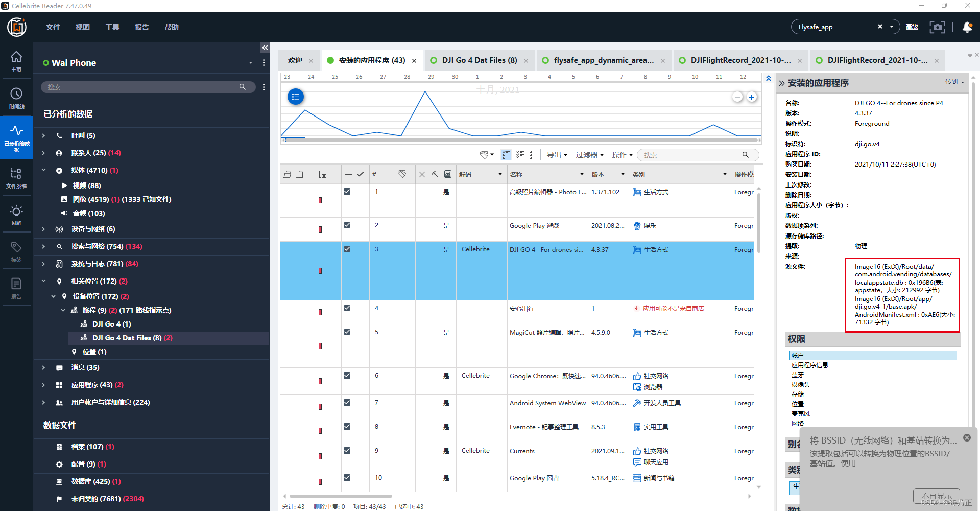
Task: Select 帐户 permission entry
Action: click(873, 355)
